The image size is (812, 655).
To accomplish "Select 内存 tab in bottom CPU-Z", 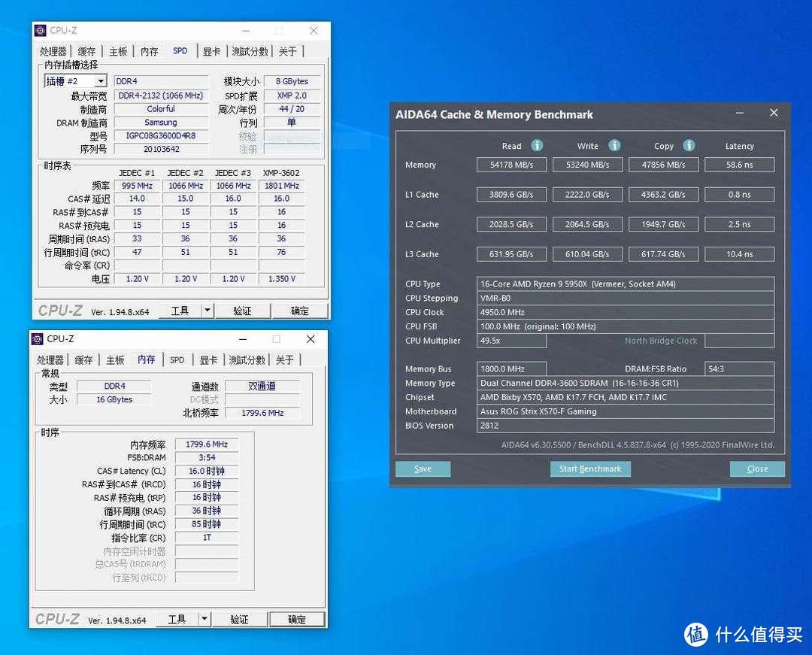I will click(147, 359).
